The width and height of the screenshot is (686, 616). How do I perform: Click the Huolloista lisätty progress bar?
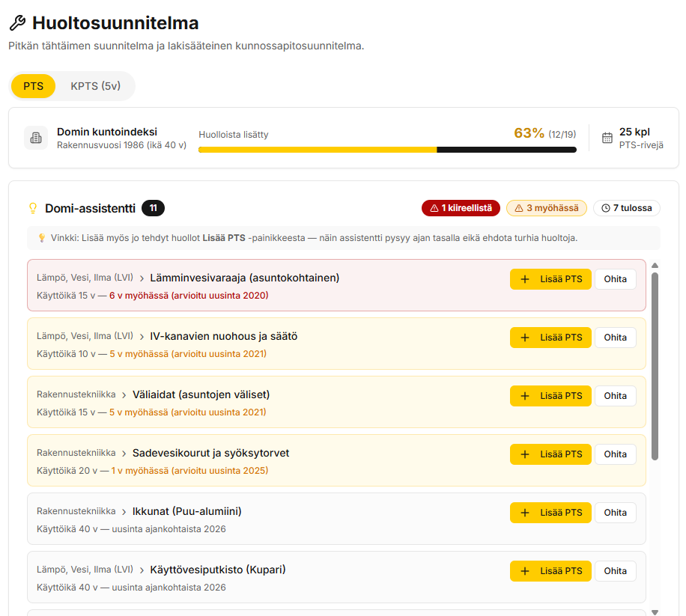(387, 150)
